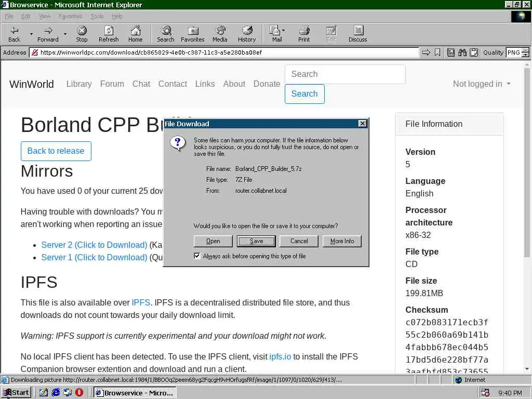The width and height of the screenshot is (532, 399).
Task: Click the first quick launch icon beside Start
Action: [x=44, y=393]
